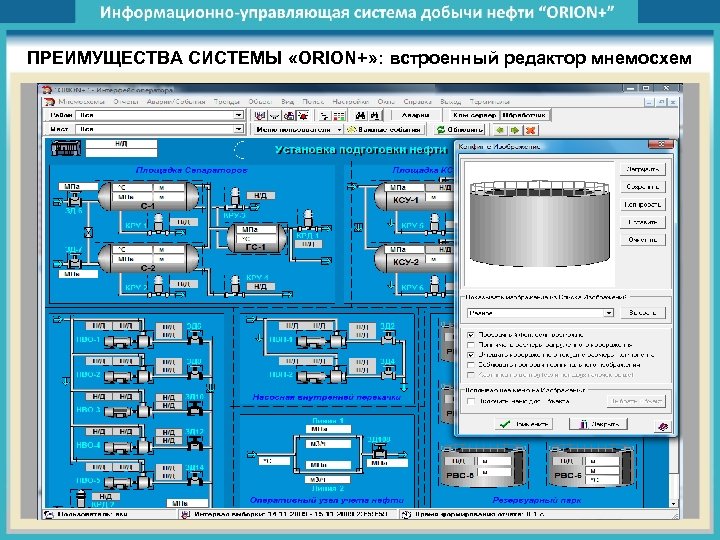Click the Обработчик toolbar button
The image size is (720, 540).
pyautogui.click(x=524, y=115)
